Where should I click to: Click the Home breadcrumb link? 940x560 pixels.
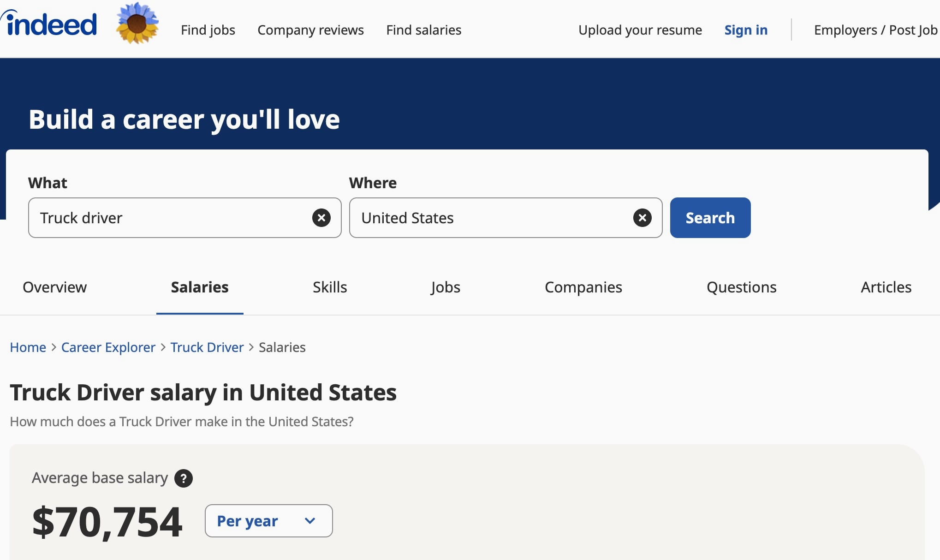[28, 347]
